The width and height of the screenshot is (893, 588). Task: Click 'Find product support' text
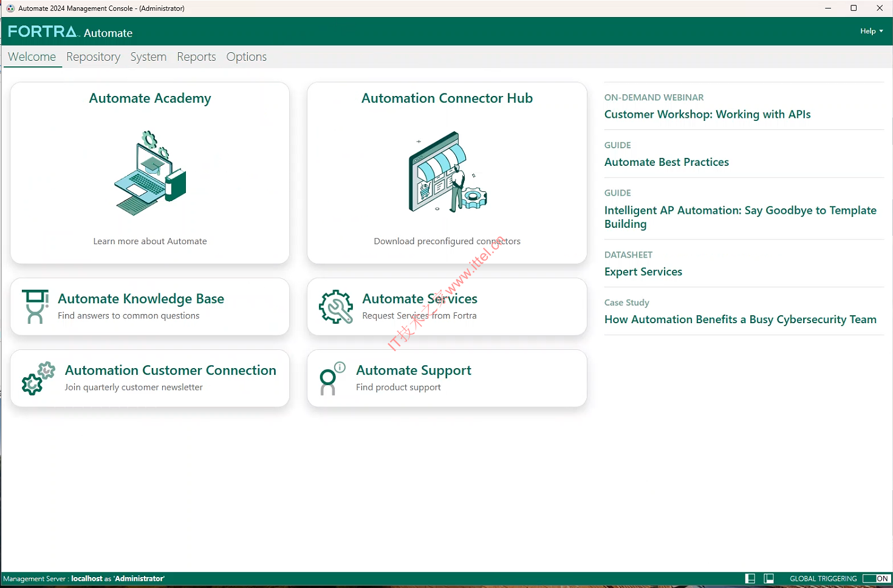(399, 388)
